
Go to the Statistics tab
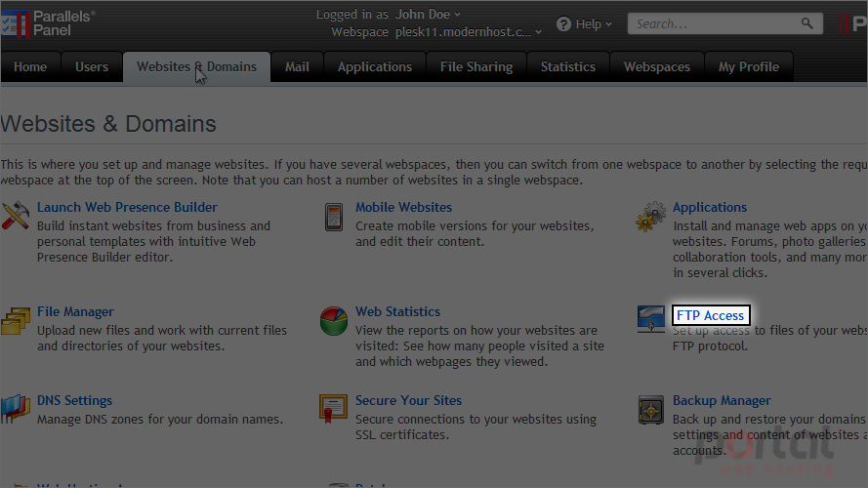[568, 67]
